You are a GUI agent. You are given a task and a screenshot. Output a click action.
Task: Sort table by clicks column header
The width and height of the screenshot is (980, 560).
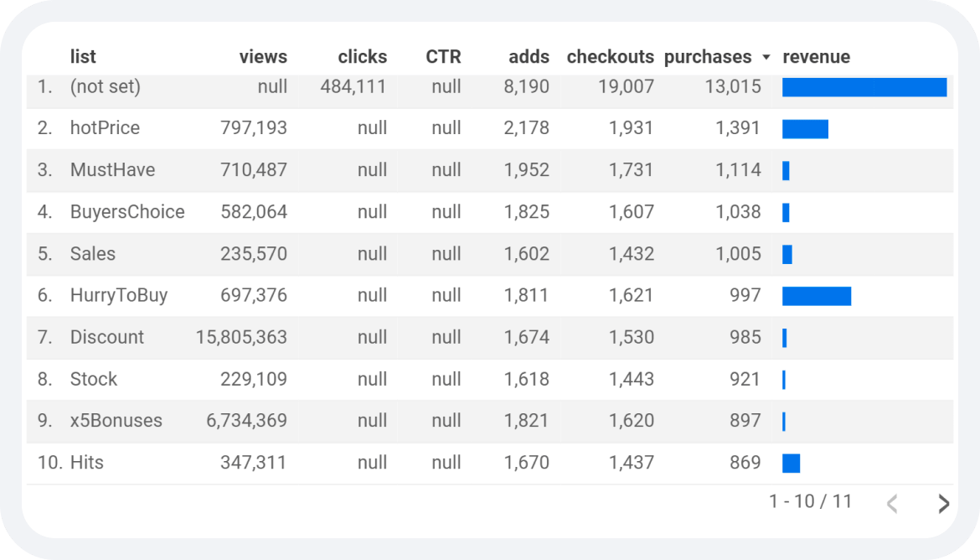pyautogui.click(x=363, y=57)
